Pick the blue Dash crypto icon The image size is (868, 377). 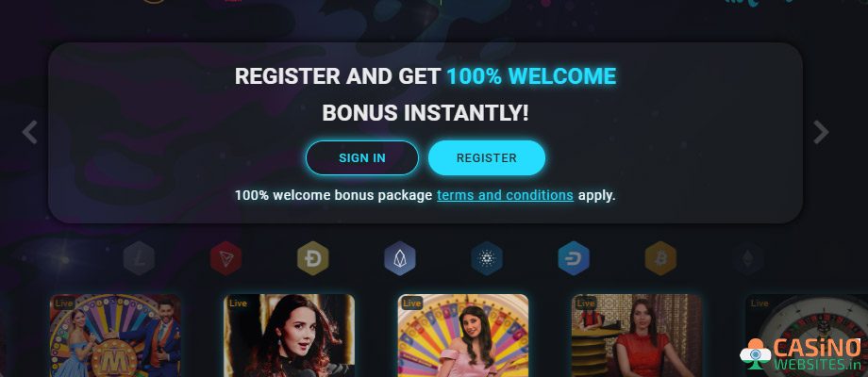tap(574, 258)
